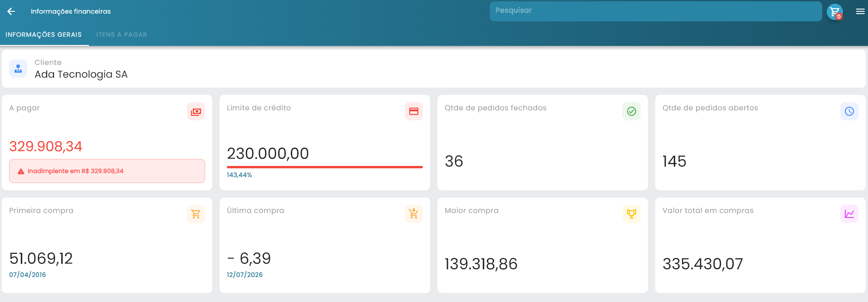Click the Inadimplente em R$ 329.908,34 alert

[107, 171]
